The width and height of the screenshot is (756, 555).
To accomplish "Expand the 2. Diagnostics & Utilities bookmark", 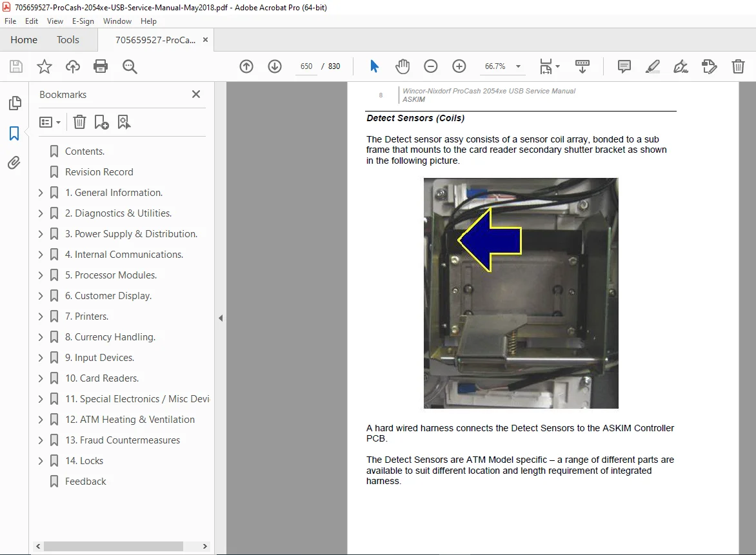I will [41, 213].
